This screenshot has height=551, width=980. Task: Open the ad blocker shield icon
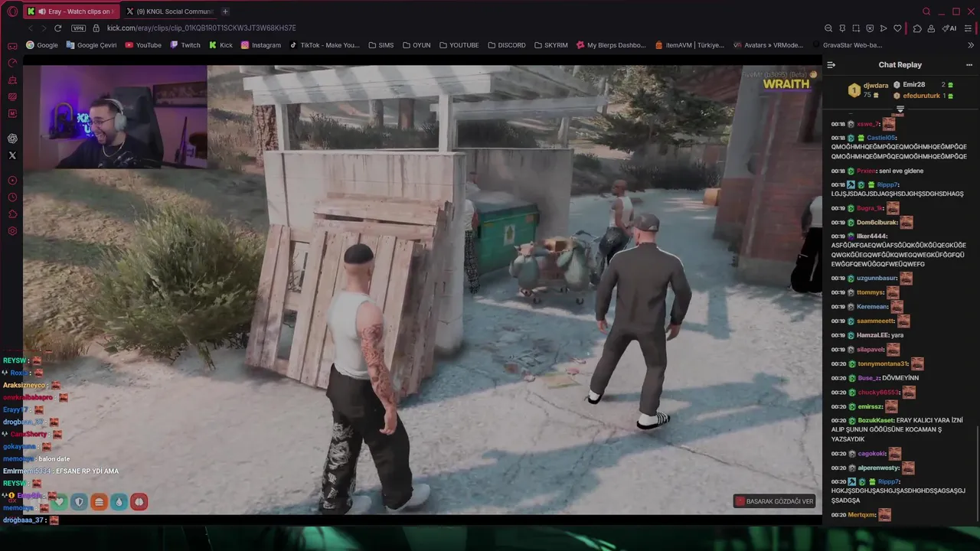click(x=870, y=28)
